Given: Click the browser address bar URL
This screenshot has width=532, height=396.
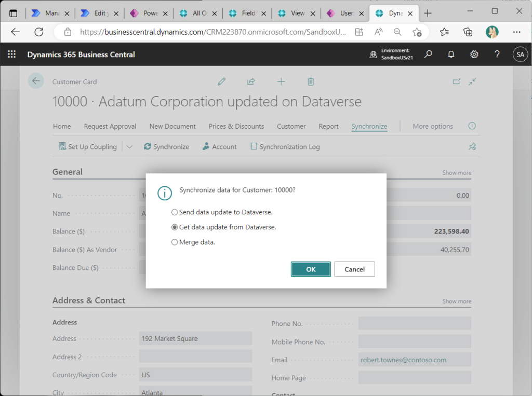Looking at the screenshot, I should (x=213, y=32).
